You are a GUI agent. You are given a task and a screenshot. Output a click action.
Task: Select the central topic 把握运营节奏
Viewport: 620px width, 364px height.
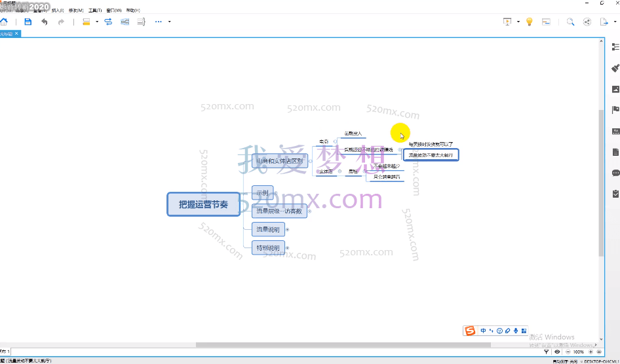pos(203,204)
